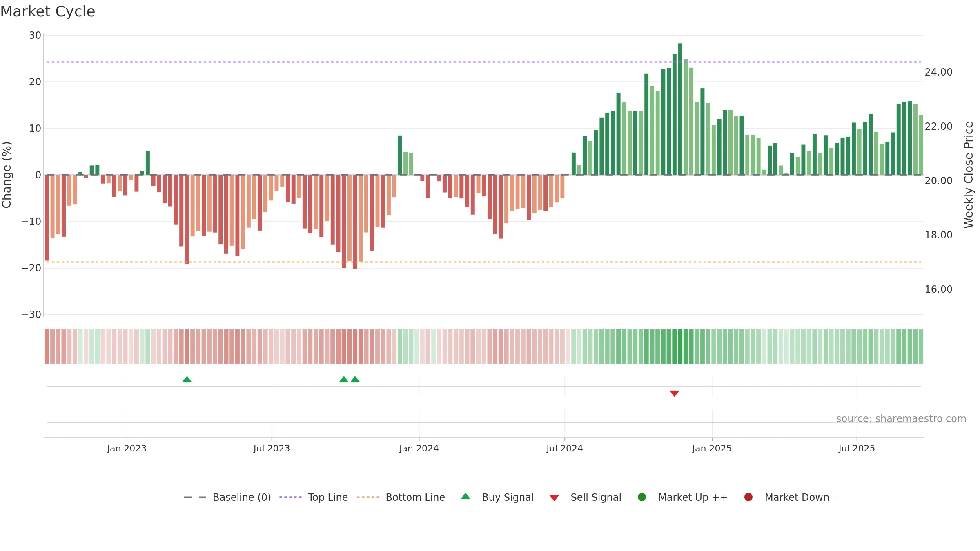Click the Jan 2023 axis label
This screenshot has width=980, height=551.
127,449
